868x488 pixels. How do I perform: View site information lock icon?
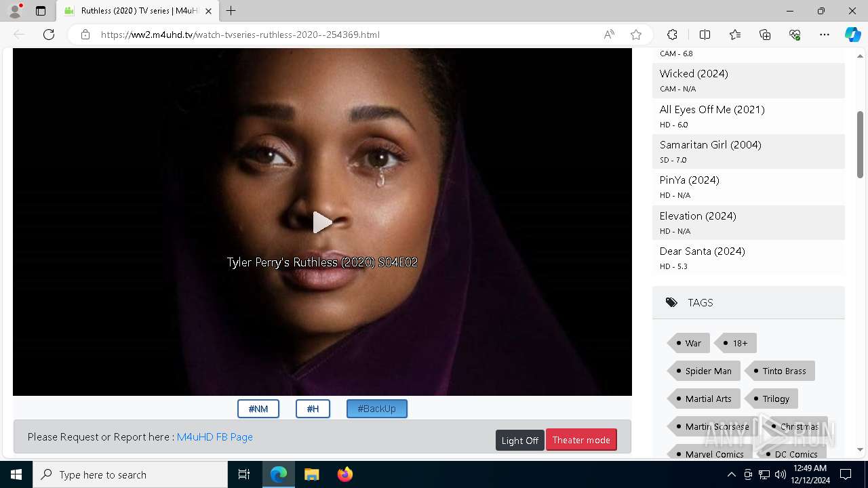point(85,35)
